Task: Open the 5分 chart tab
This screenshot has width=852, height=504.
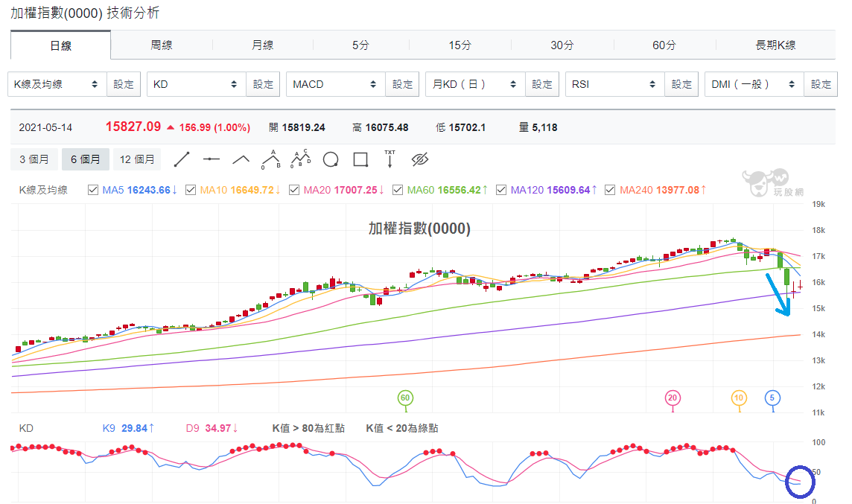Action: pyautogui.click(x=360, y=45)
